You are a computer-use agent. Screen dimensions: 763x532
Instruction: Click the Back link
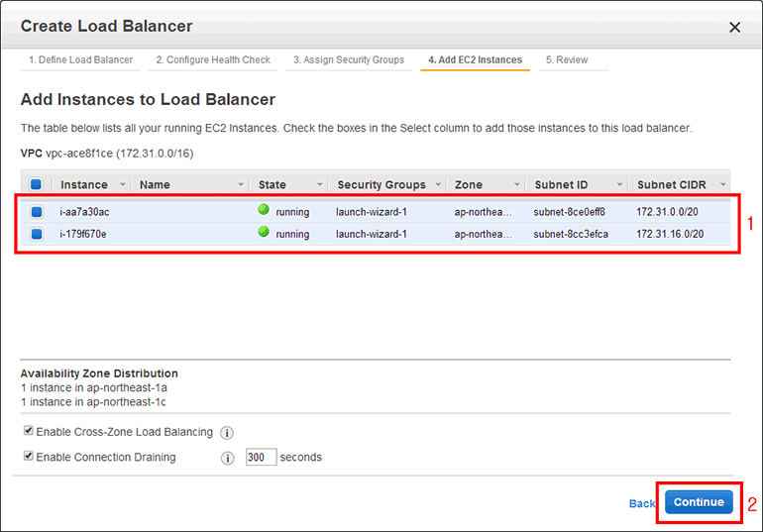641,503
